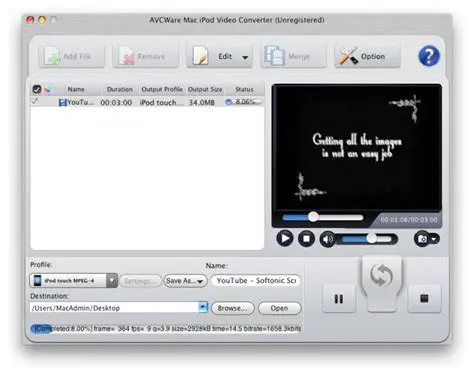Sort by the Duration column header
This screenshot has height=375, width=474.
point(120,89)
